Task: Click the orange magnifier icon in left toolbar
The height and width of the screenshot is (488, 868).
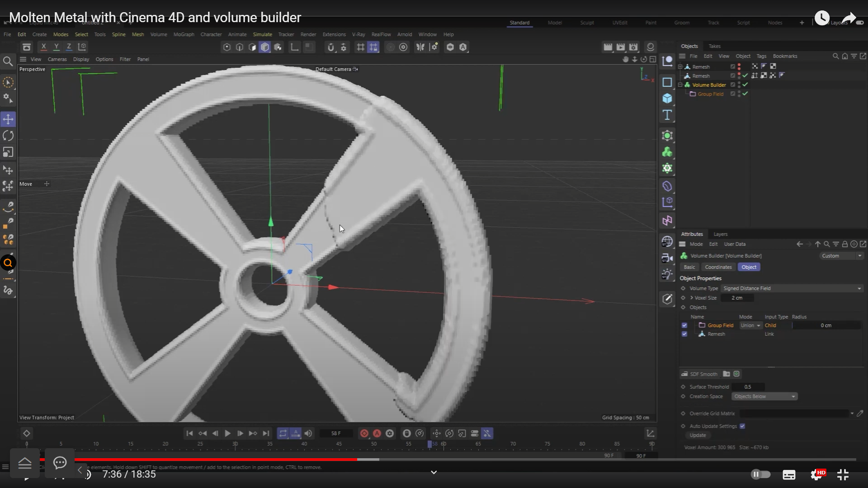Action: tap(8, 263)
